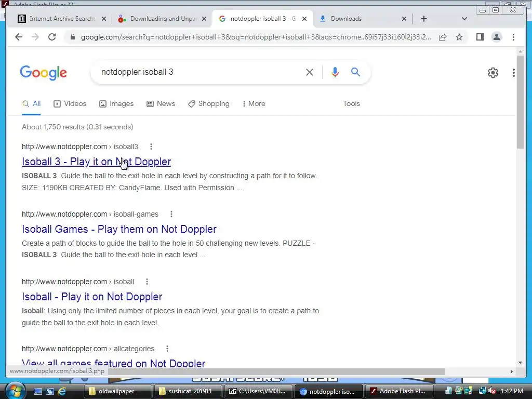
Task: Open Isoball 3 - Play it on Not Doppler
Action: [96, 162]
